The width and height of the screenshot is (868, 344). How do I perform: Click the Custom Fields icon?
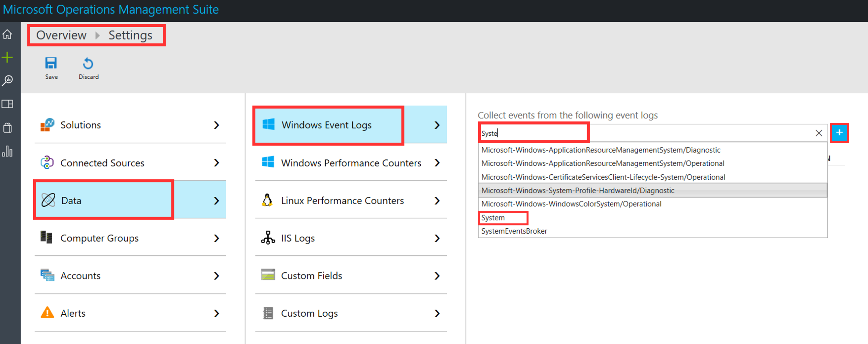268,275
